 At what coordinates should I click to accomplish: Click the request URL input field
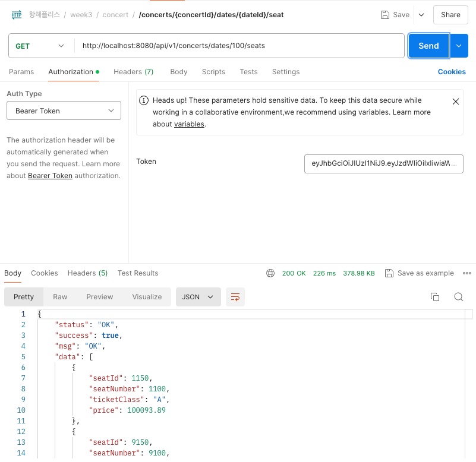(x=238, y=46)
